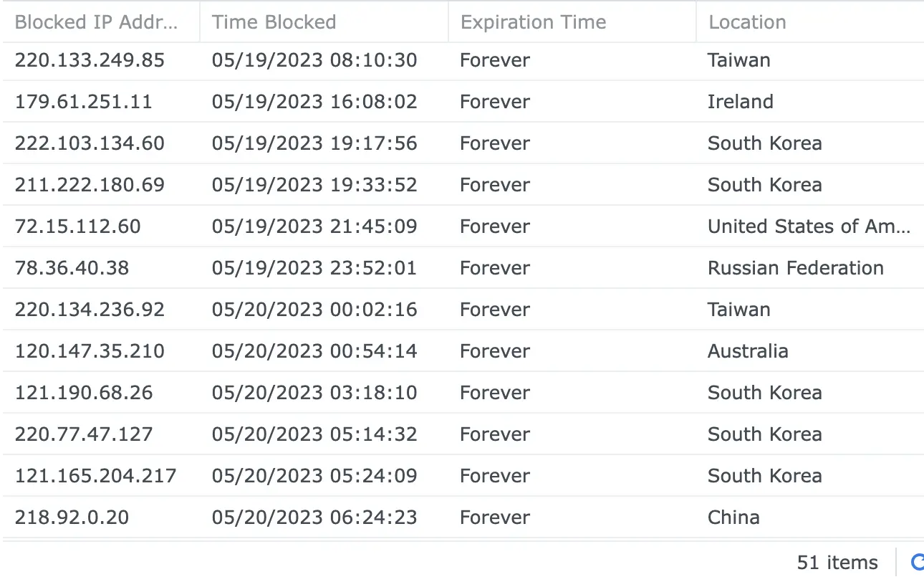
Task: Sort by Blocked IP Address column header
Action: (x=97, y=22)
